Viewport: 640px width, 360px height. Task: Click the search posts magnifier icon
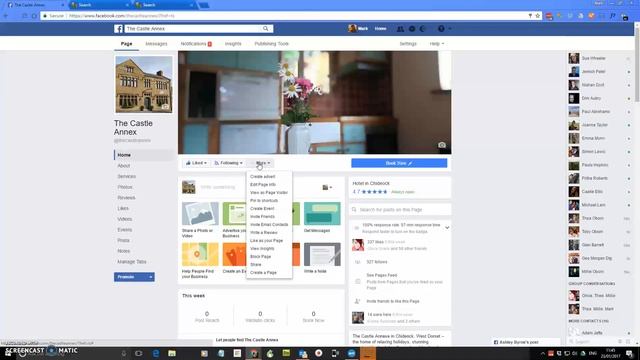354,209
